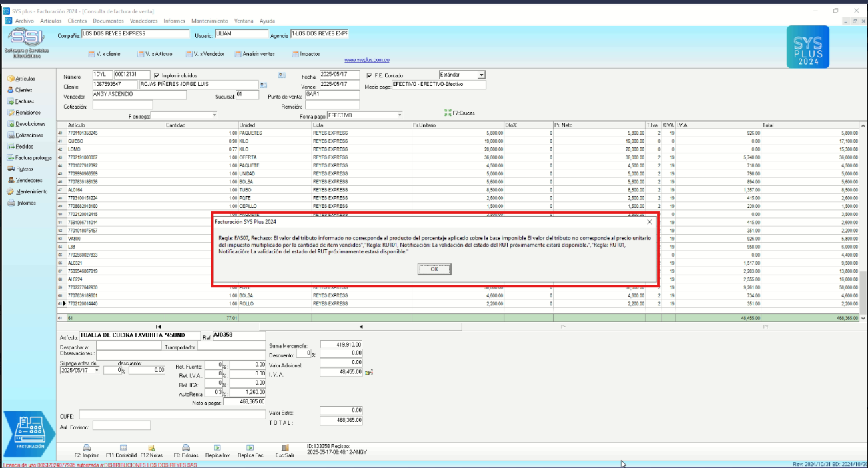This screenshot has width=868, height=468.
Task: Open the Artículos menu in menu bar
Action: (x=51, y=21)
